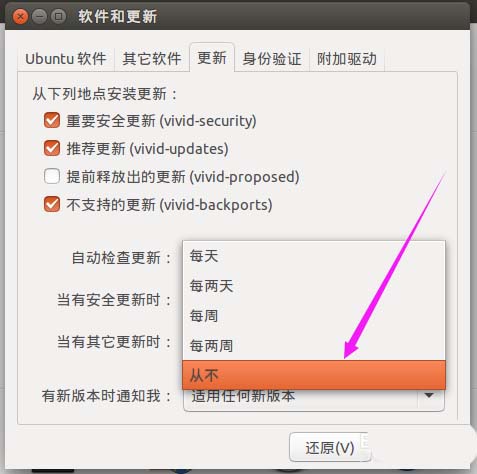Maximize the 软件和更新 window
The height and width of the screenshot is (474, 477).
coord(58,16)
